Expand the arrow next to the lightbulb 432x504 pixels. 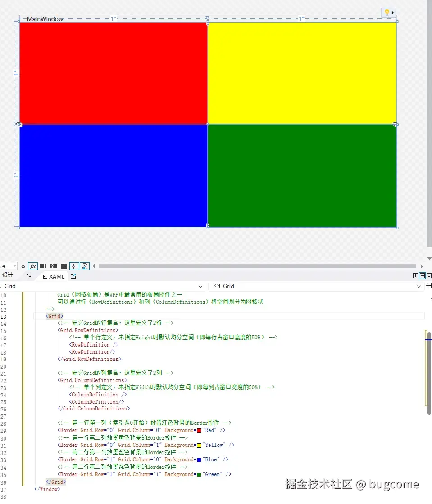tap(393, 13)
